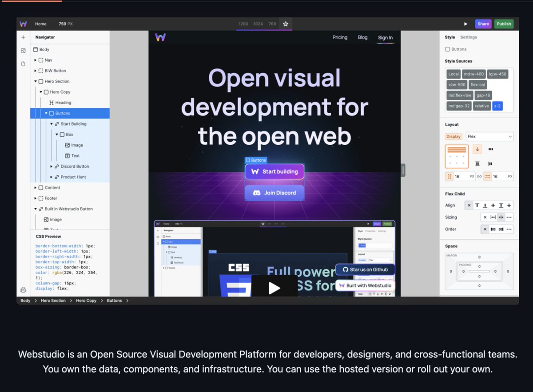This screenshot has width=533, height=392.
Task: Open the Assets image panel in sidebar
Action: pos(23,51)
